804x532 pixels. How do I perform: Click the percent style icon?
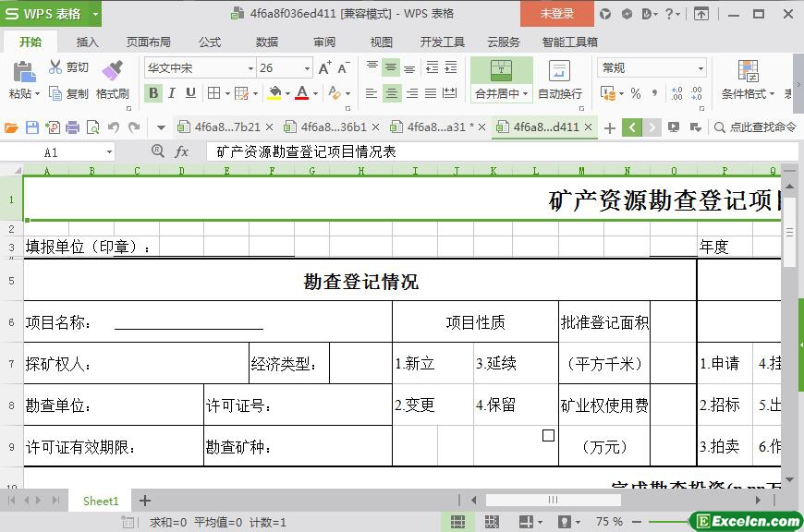click(x=635, y=93)
